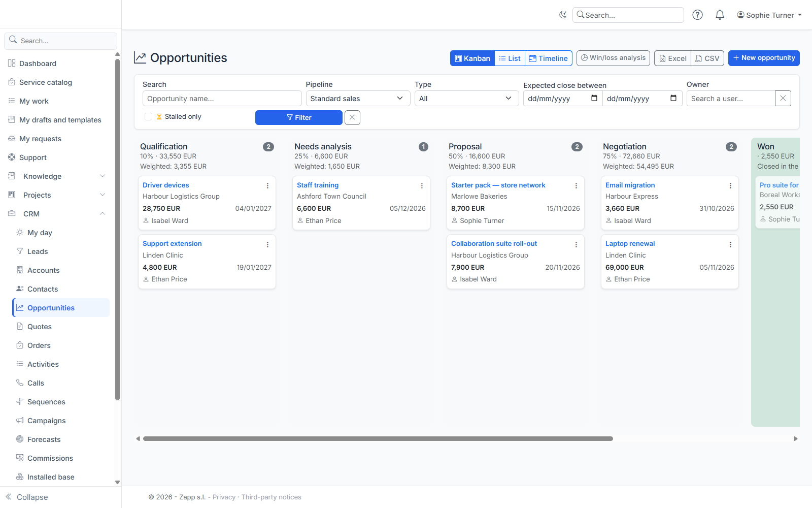Open Driver devices opportunity link
The height and width of the screenshot is (508, 812).
point(165,185)
